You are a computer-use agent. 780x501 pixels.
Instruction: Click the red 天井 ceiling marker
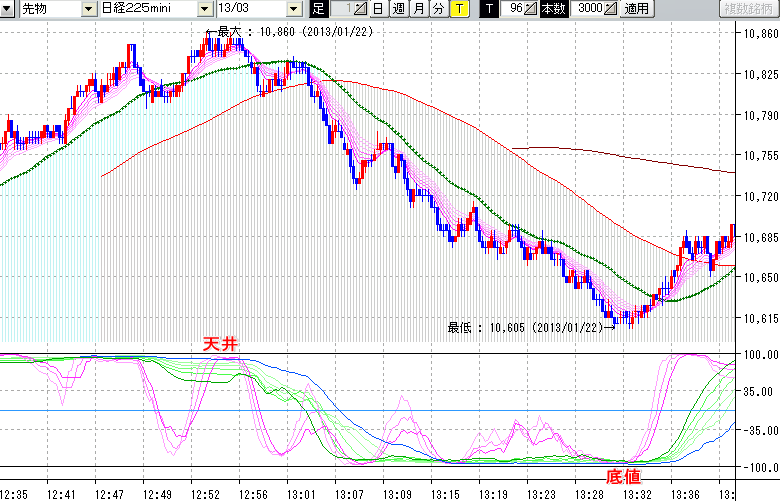point(220,343)
